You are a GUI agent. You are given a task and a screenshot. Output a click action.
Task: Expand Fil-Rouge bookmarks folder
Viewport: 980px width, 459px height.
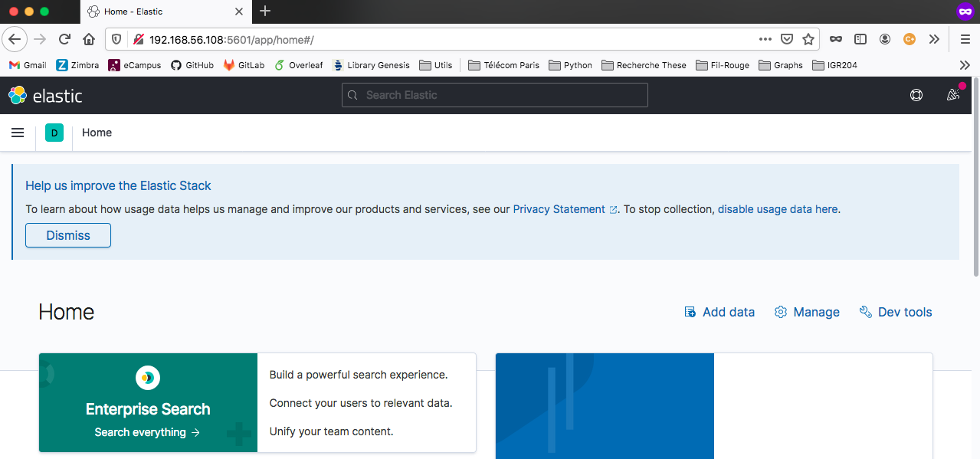coord(723,65)
